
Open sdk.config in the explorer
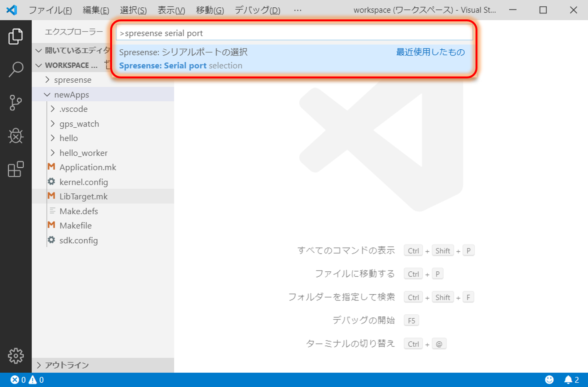pos(78,240)
